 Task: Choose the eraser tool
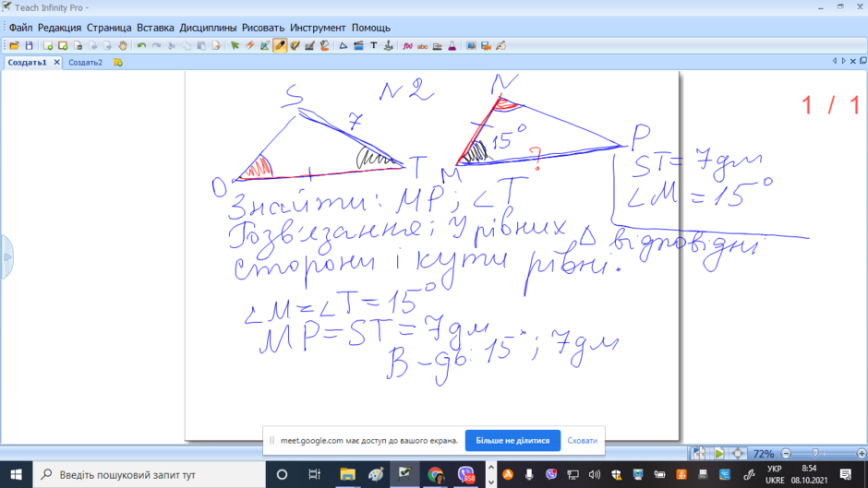tap(250, 46)
